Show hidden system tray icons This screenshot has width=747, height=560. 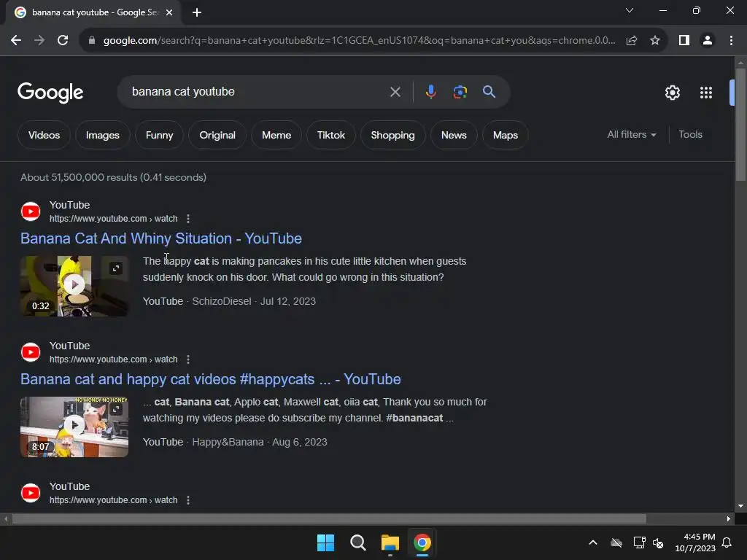593,542
